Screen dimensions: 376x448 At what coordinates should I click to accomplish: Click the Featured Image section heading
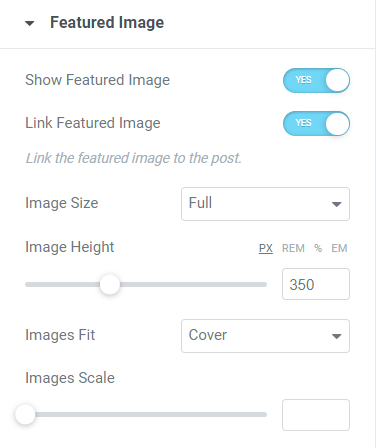(107, 23)
